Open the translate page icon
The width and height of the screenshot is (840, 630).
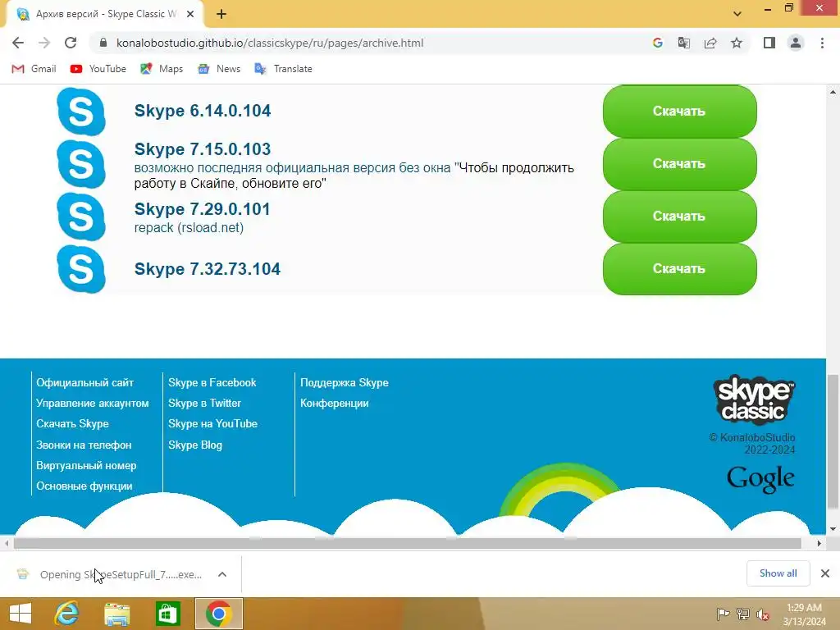click(683, 43)
